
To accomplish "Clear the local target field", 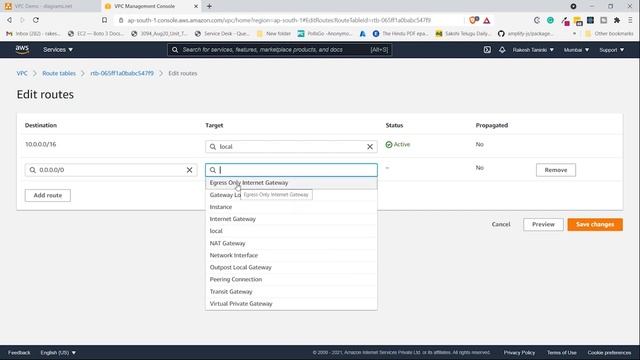I will click(x=370, y=147).
